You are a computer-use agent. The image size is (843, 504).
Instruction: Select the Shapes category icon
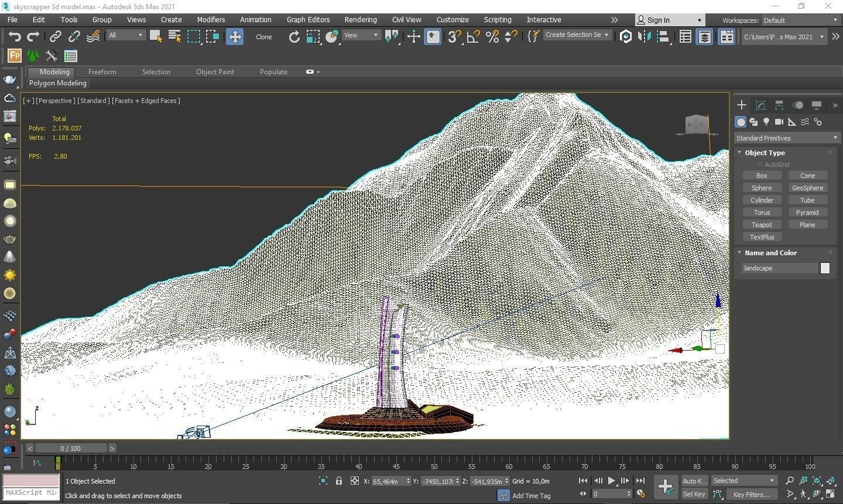tap(753, 122)
